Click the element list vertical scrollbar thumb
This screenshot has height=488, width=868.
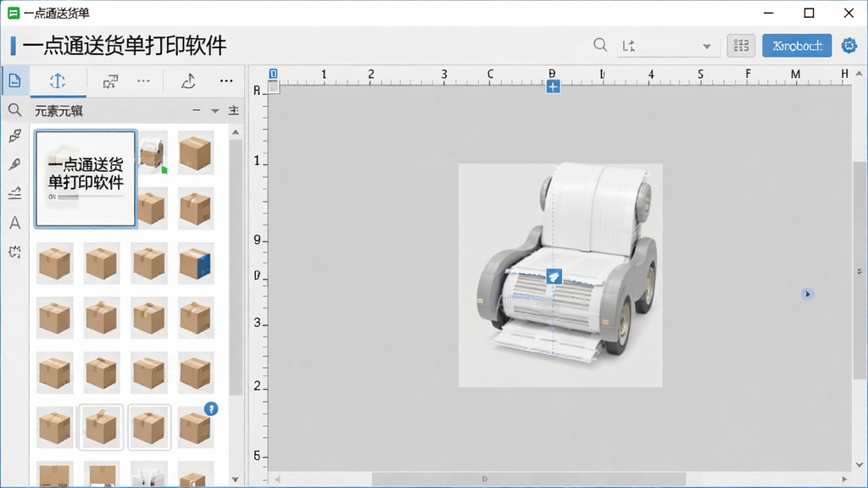pos(236,267)
